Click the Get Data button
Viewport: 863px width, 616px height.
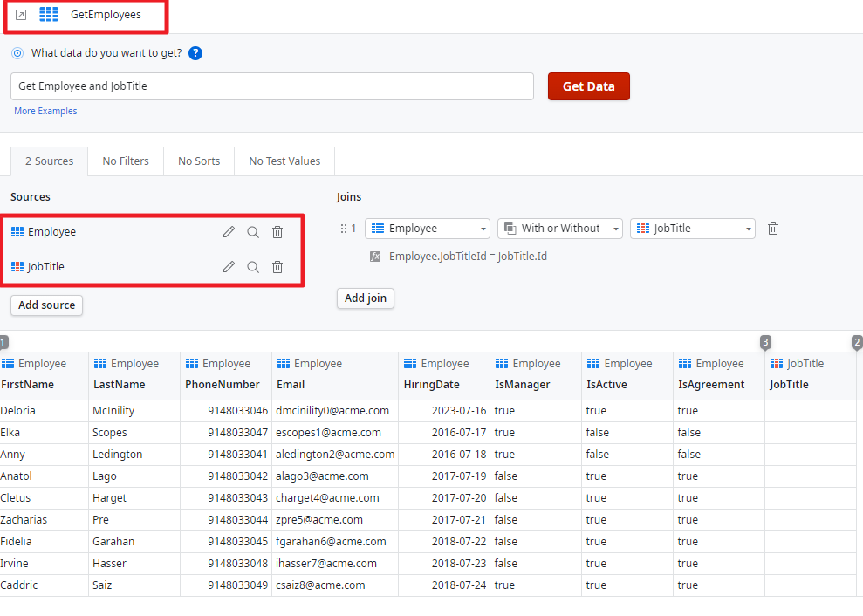(589, 86)
